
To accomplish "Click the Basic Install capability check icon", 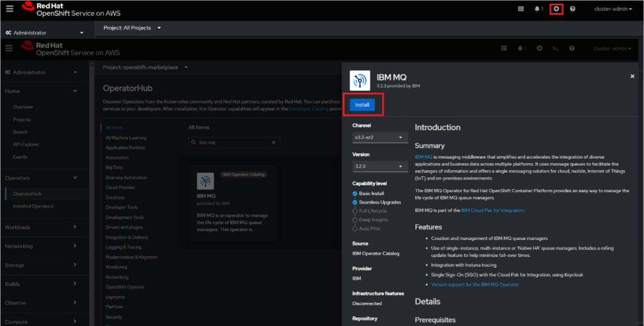I will pyautogui.click(x=355, y=193).
